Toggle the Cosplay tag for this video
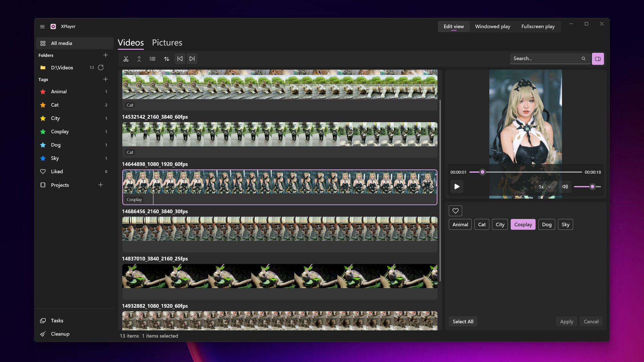Viewport: 644px width, 362px height. coord(523,224)
